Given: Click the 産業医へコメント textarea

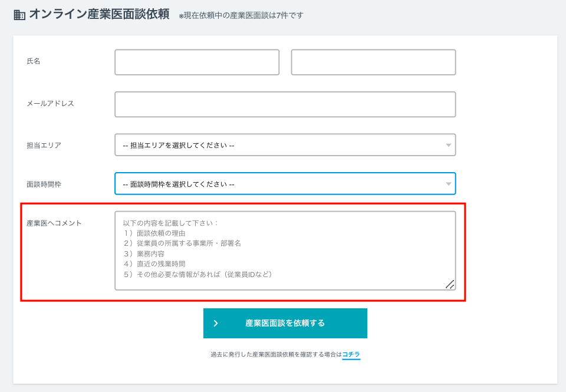Looking at the screenshot, I should 285,251.
